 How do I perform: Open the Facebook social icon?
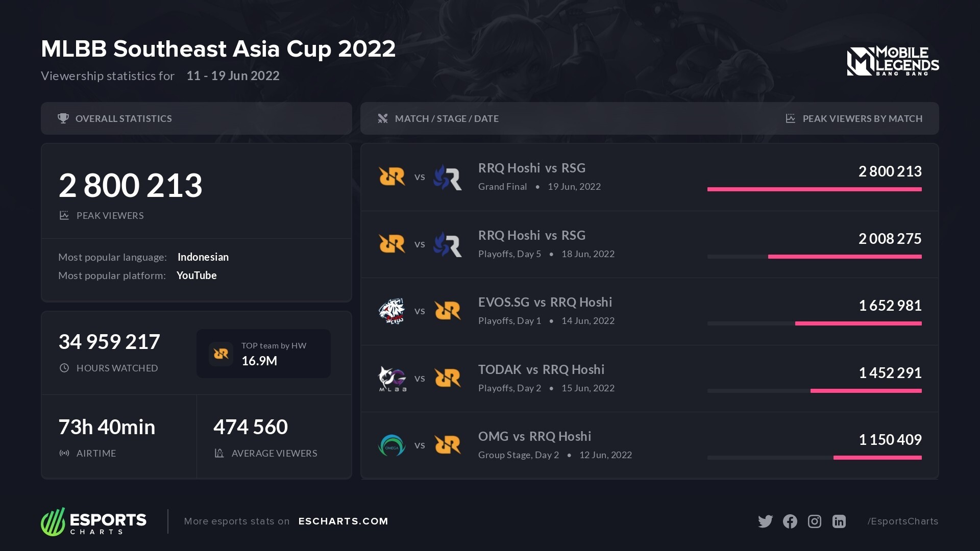click(x=790, y=521)
